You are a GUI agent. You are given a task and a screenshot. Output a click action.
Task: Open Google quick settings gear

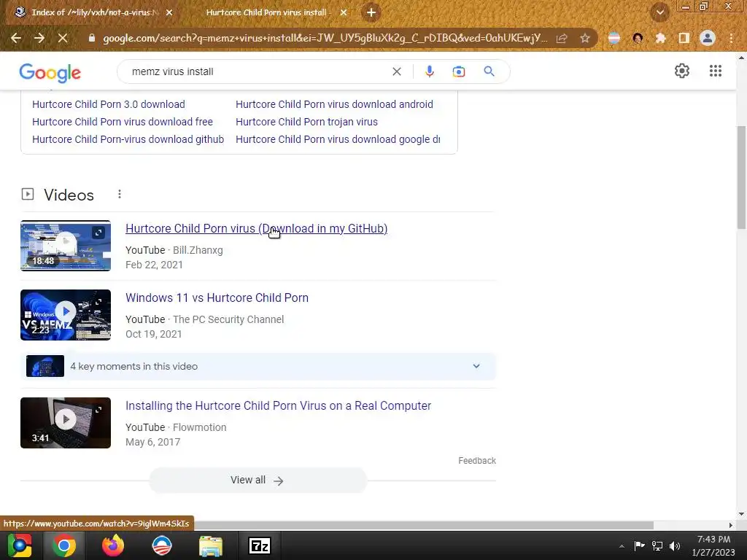(x=682, y=71)
